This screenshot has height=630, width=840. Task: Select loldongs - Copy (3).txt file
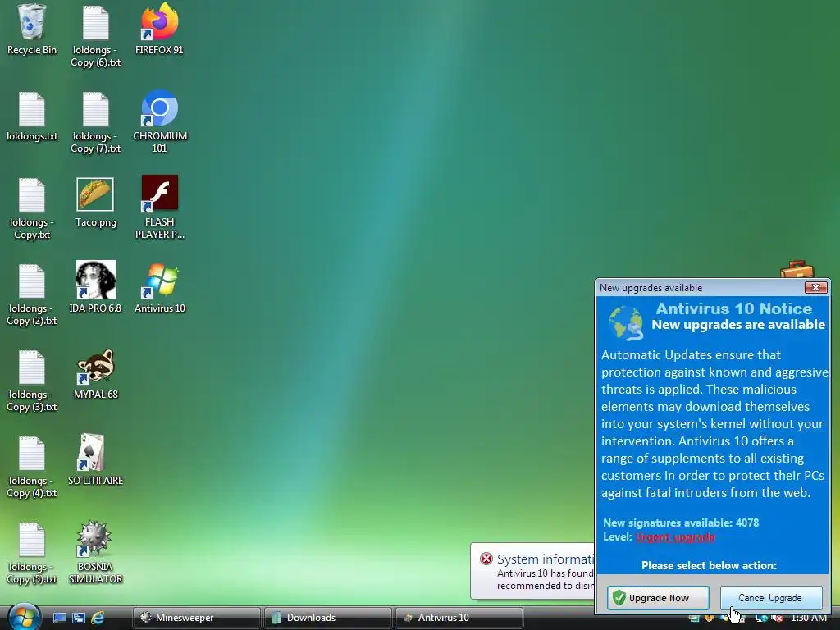(32, 381)
